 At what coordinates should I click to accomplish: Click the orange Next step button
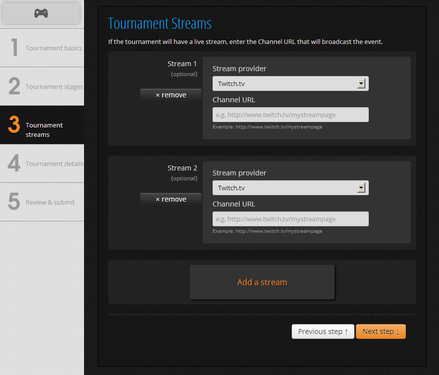click(381, 332)
